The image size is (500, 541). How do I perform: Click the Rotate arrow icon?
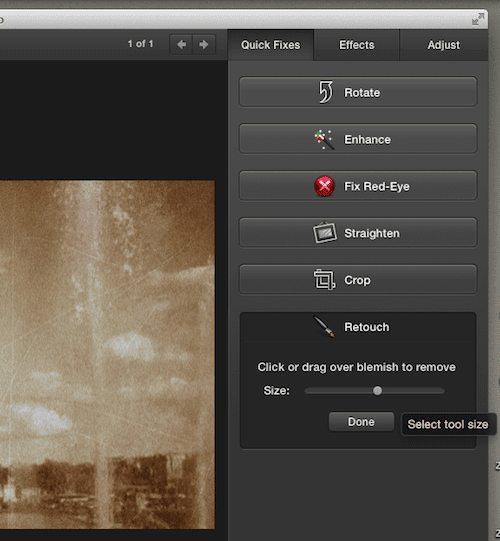[x=325, y=92]
